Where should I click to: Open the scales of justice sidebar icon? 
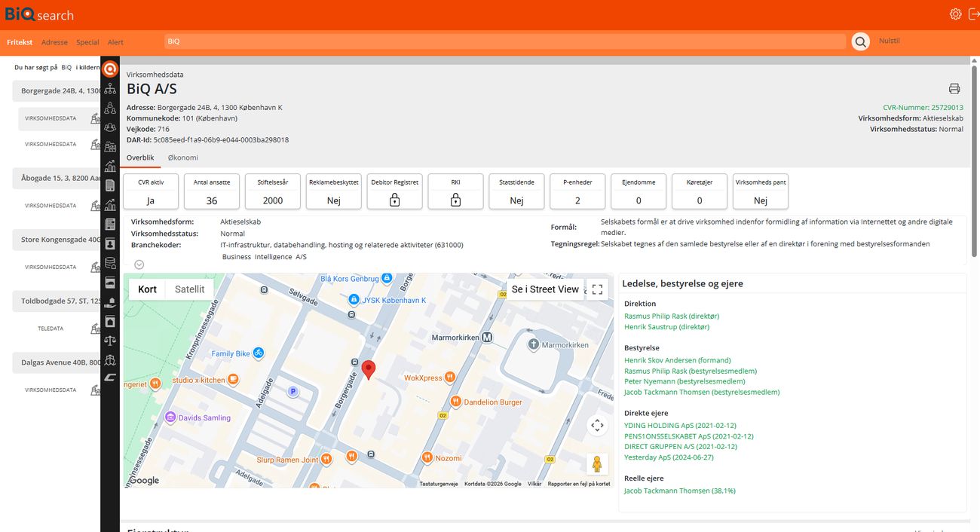(111, 341)
